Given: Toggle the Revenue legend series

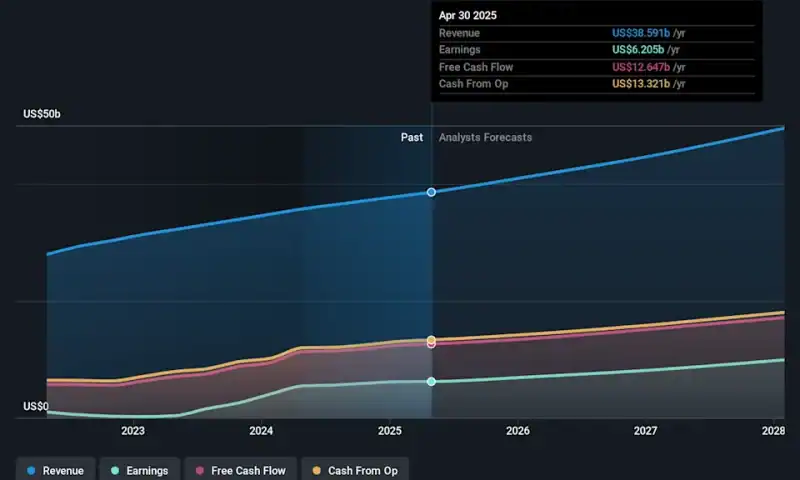Looking at the screenshot, I should point(56,470).
